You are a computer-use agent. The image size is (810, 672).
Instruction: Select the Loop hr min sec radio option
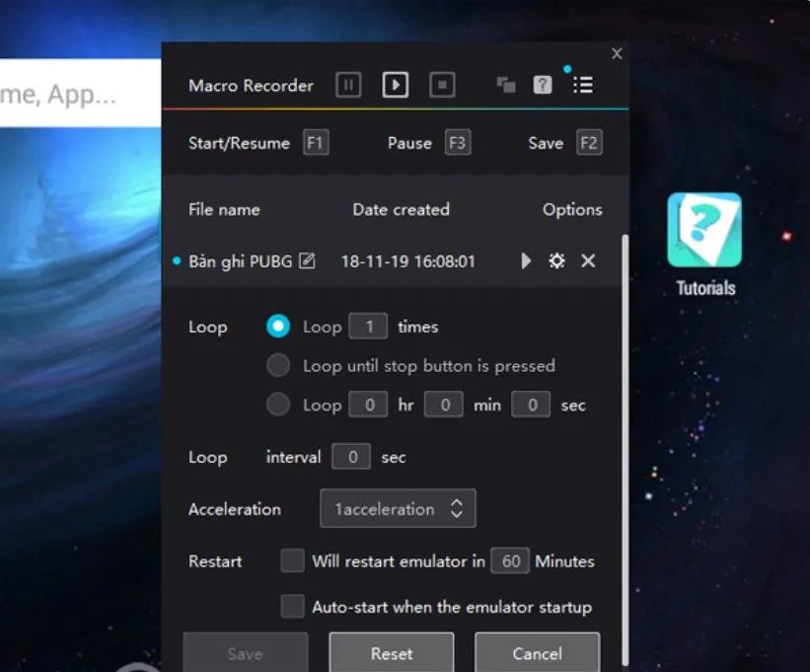click(278, 405)
